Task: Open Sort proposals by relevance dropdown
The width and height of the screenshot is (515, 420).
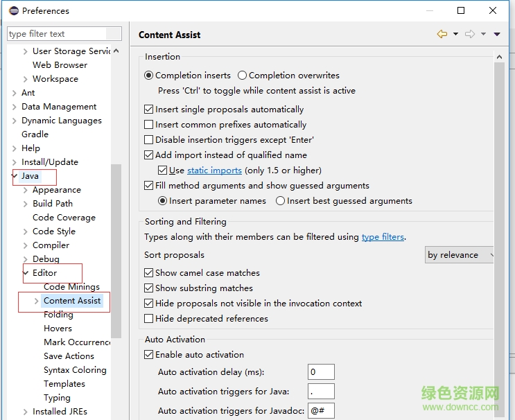Action: click(x=460, y=255)
